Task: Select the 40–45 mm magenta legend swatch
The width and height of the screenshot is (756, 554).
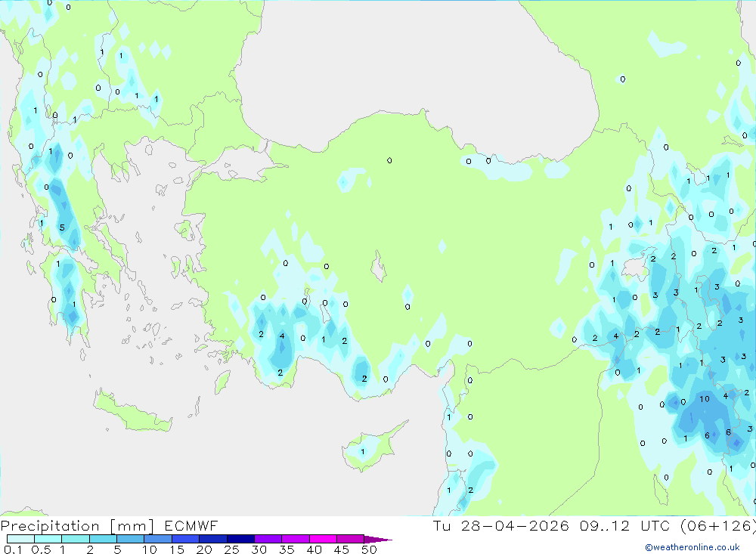Action: [x=323, y=539]
